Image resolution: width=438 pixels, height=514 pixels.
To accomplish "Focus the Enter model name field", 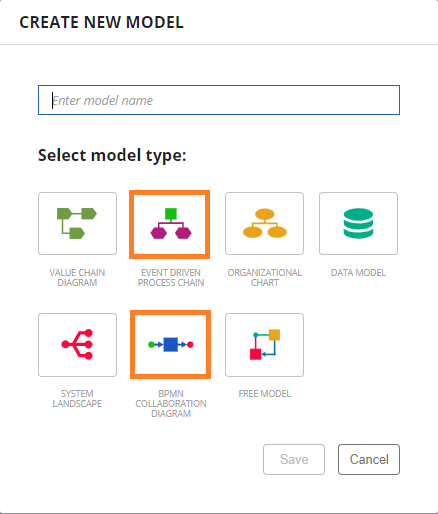I will click(x=219, y=100).
